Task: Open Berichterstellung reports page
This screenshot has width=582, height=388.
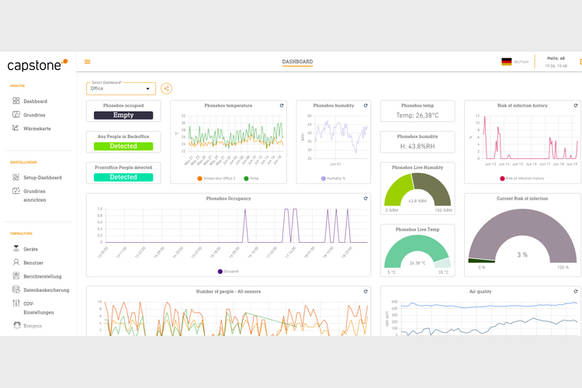Action: pyautogui.click(x=43, y=276)
